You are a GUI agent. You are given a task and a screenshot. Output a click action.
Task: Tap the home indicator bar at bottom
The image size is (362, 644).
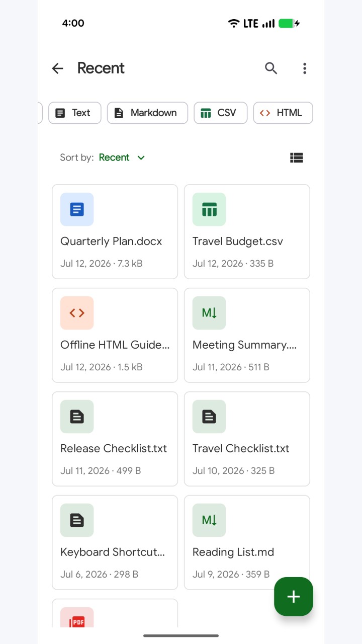pyautogui.click(x=181, y=636)
